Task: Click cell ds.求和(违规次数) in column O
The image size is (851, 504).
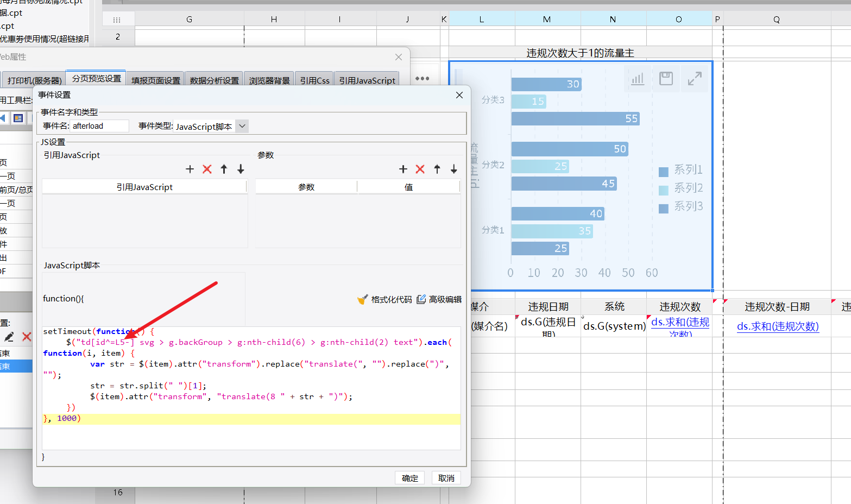Action: click(x=680, y=326)
